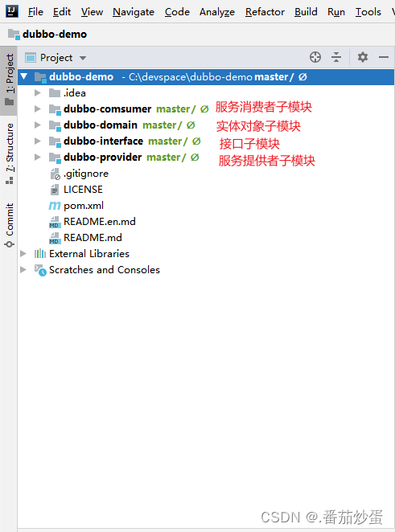Click the markdown icon of README.en.md
The width and height of the screenshot is (395, 532).
55,222
